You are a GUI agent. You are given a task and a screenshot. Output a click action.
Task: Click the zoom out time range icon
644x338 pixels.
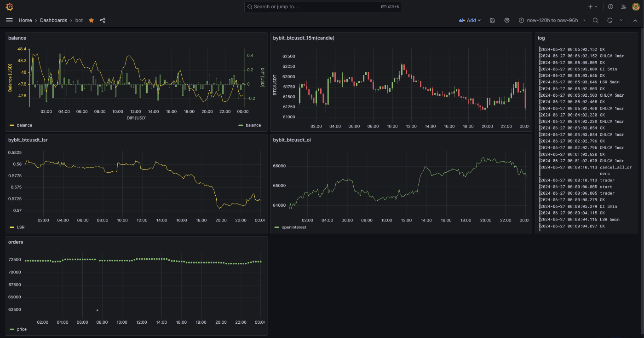[x=595, y=20]
